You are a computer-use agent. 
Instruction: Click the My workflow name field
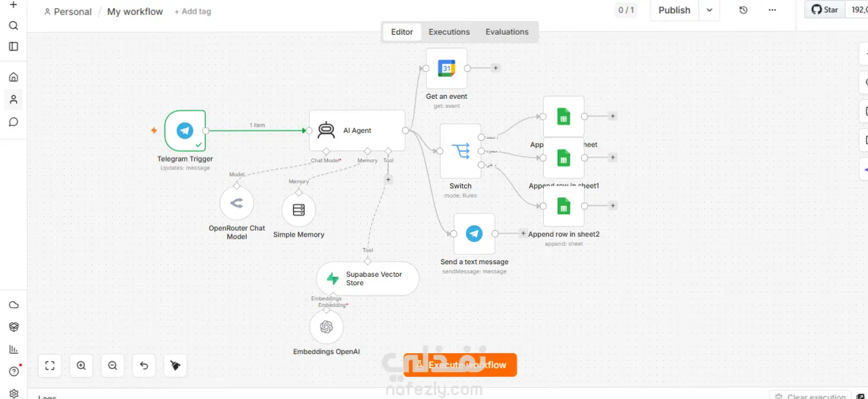coord(135,12)
